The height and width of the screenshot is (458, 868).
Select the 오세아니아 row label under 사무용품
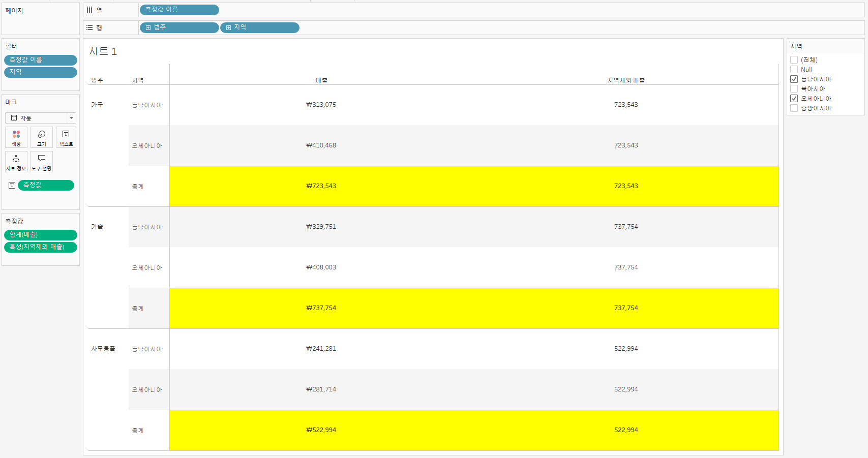coord(147,390)
